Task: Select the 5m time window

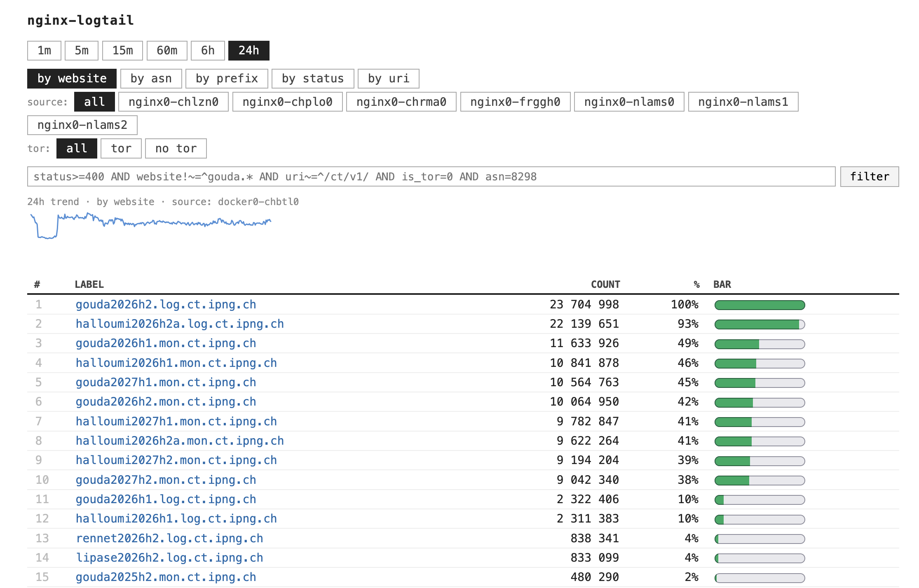Action: click(x=81, y=51)
